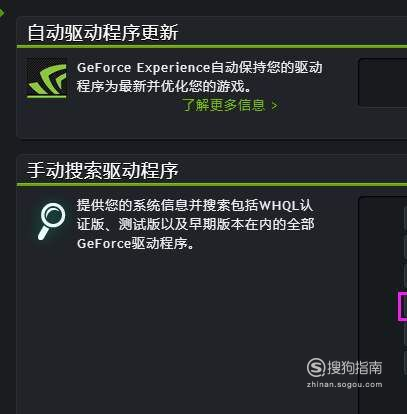The height and width of the screenshot is (414, 407).
Task: Click the WHQL driver search description text
Action: click(x=195, y=224)
